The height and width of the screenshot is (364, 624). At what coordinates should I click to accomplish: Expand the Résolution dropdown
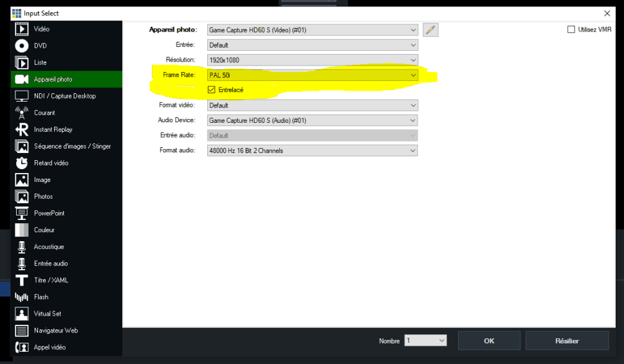click(313, 60)
